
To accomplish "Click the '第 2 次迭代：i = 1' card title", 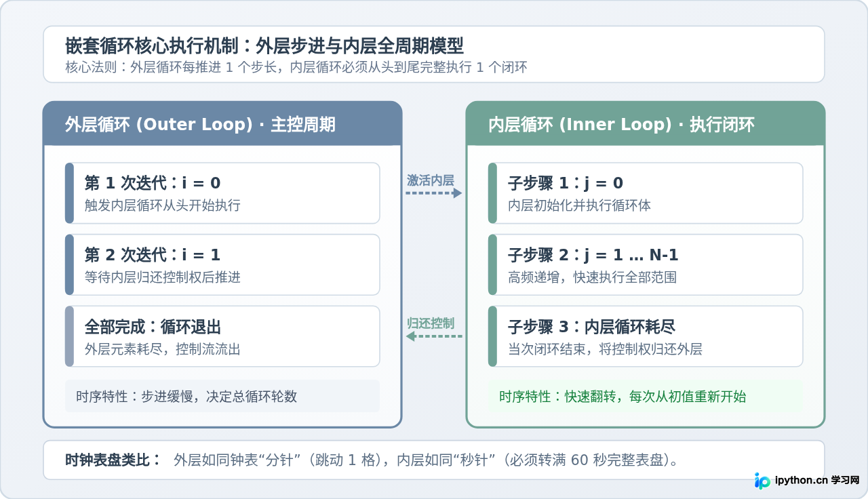I will [153, 255].
